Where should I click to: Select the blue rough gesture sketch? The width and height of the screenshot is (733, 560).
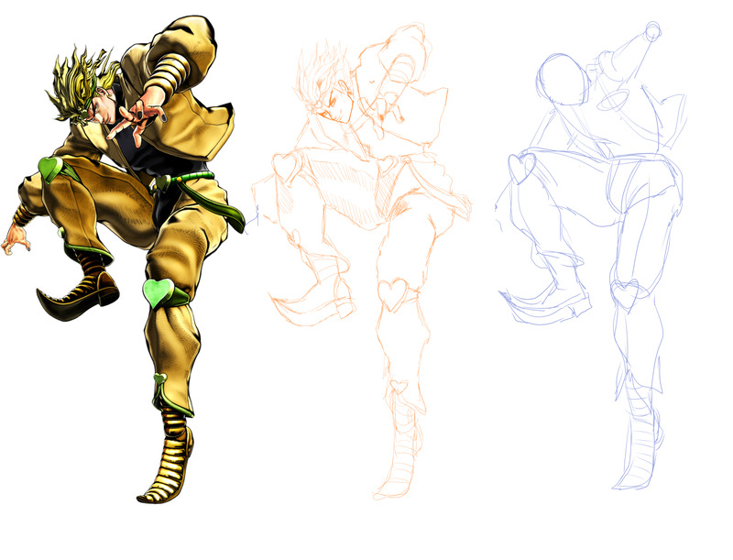click(x=591, y=256)
